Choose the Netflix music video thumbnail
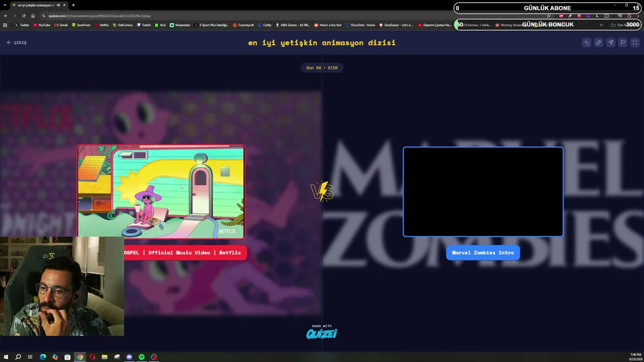This screenshot has height=362, width=644. (x=160, y=192)
